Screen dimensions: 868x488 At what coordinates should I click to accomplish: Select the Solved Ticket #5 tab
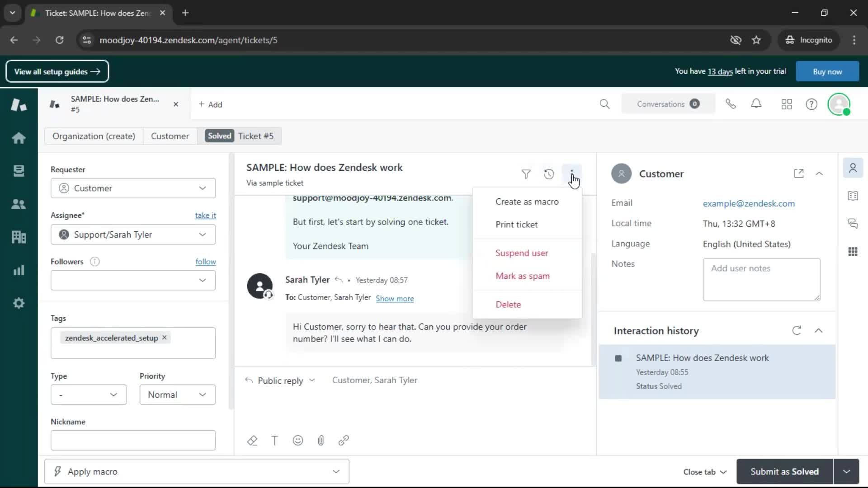tap(240, 136)
